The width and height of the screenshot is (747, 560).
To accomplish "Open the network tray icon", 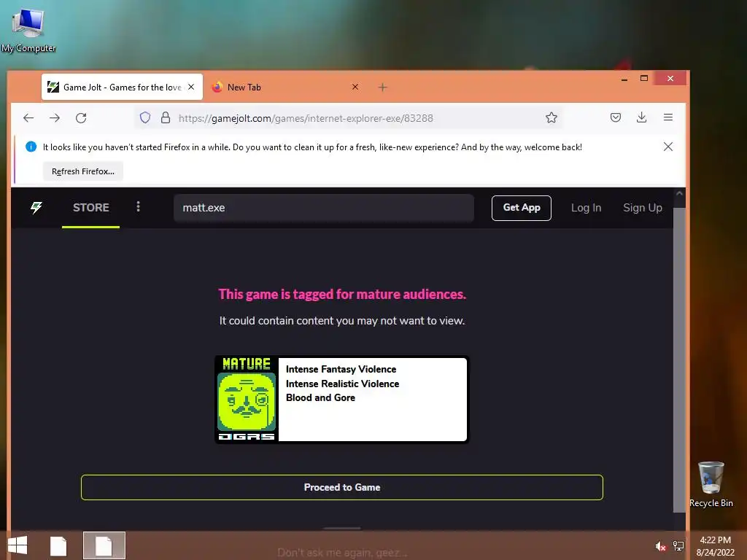I will click(x=678, y=546).
